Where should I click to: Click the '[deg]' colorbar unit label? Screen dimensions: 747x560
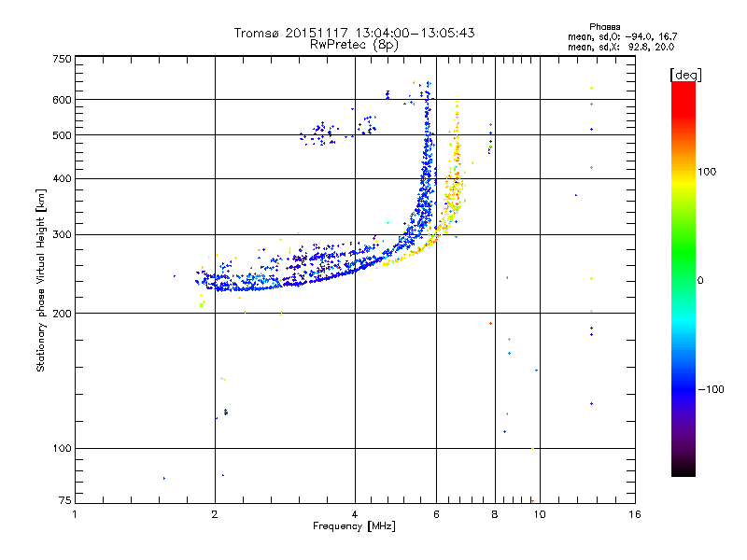pyautogui.click(x=685, y=75)
